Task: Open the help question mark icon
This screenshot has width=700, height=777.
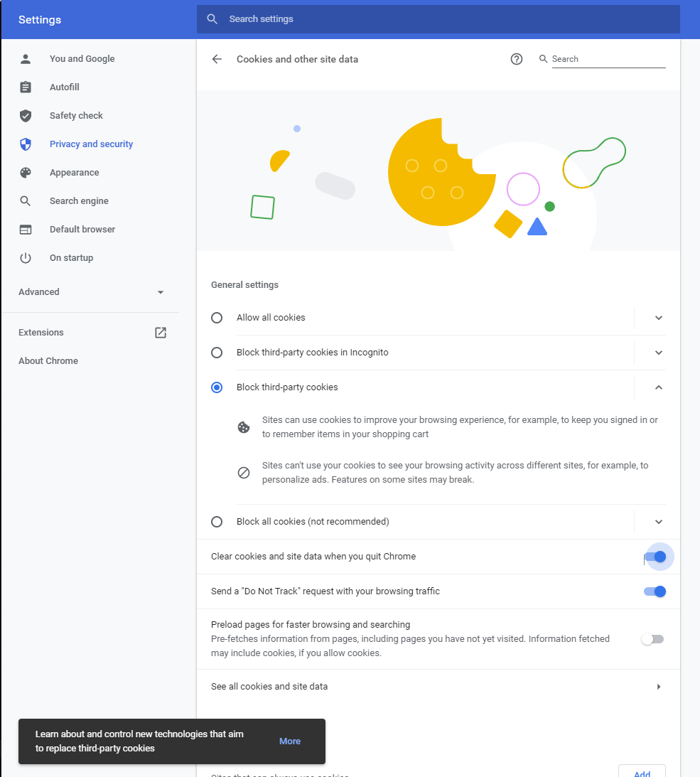Action: point(516,60)
